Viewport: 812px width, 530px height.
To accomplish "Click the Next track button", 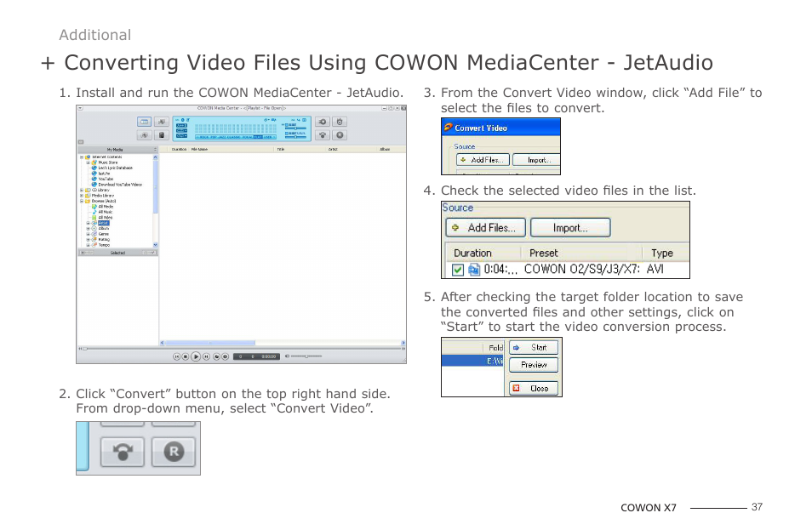I will pos(206,356).
